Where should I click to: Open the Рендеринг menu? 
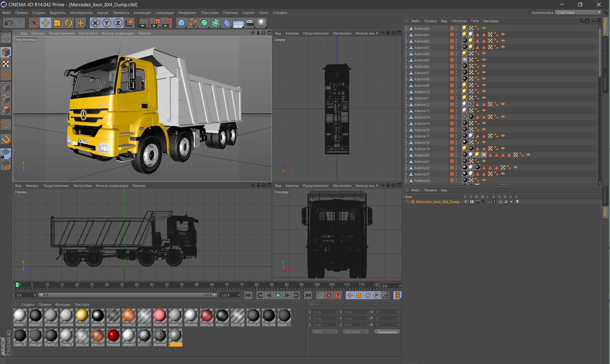tap(187, 13)
